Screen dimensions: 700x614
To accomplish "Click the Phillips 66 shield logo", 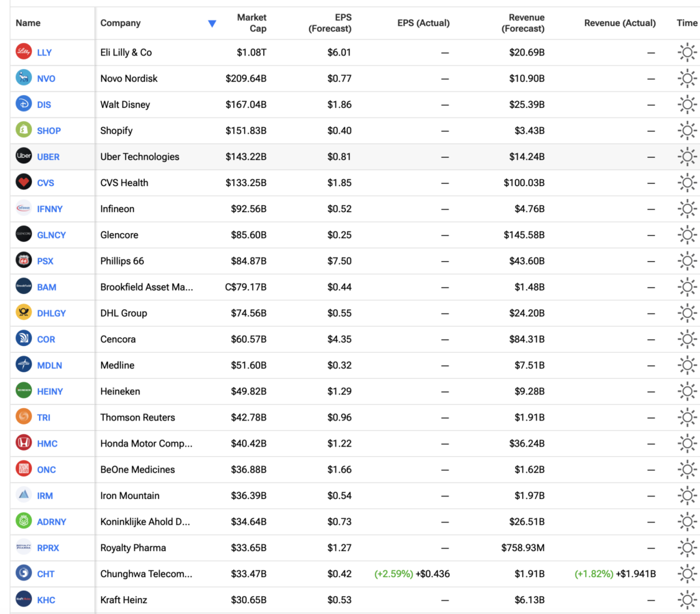I will (x=24, y=261).
